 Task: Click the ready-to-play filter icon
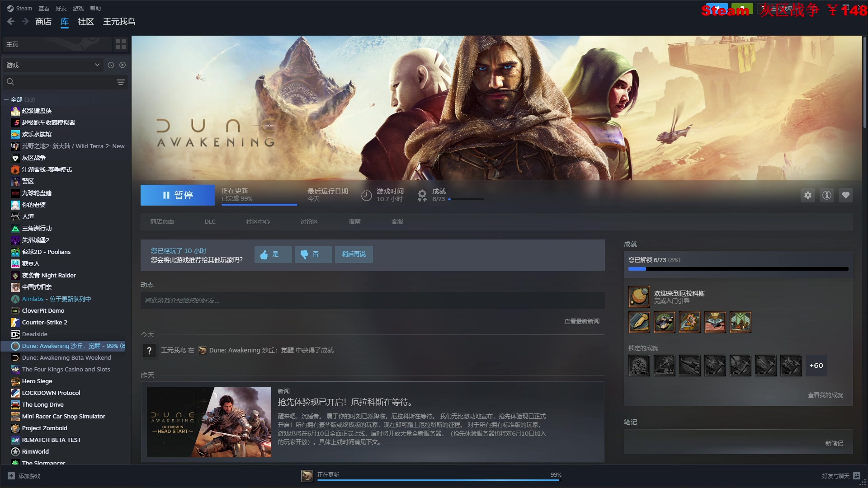(x=123, y=65)
